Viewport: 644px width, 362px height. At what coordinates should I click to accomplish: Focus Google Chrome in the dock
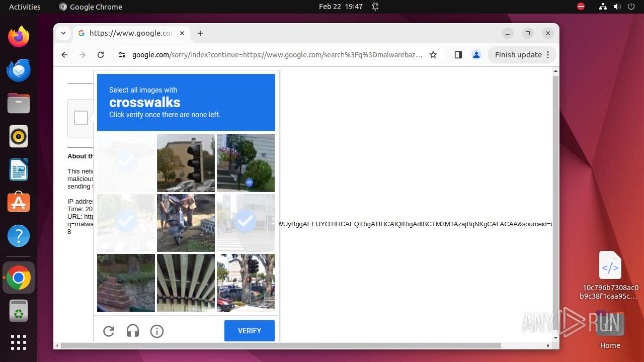19,278
